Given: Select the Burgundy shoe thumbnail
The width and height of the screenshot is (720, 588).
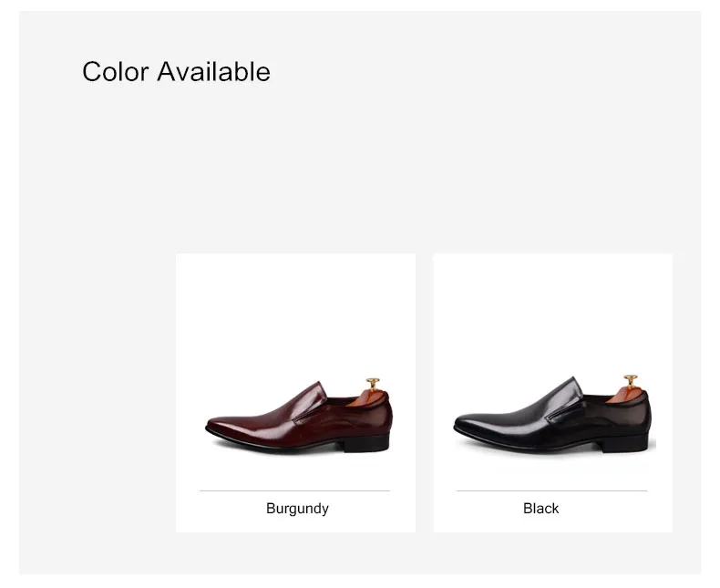Looking at the screenshot, I should click(299, 417).
